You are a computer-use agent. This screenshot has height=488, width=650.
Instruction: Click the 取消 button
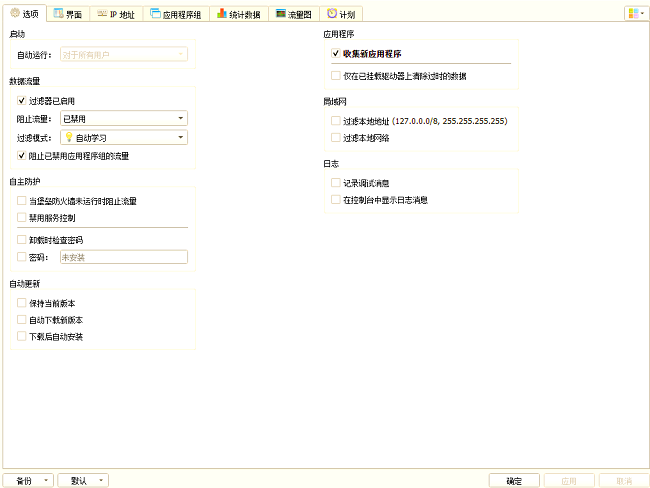pos(624,481)
